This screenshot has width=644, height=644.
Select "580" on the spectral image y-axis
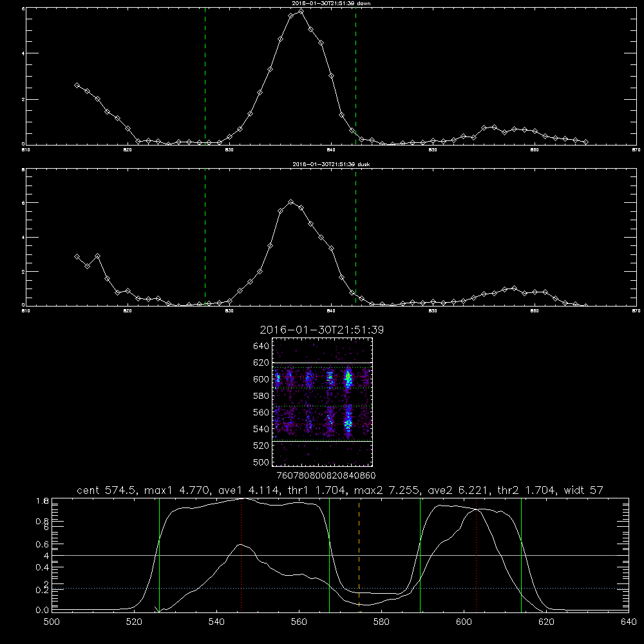261,396
